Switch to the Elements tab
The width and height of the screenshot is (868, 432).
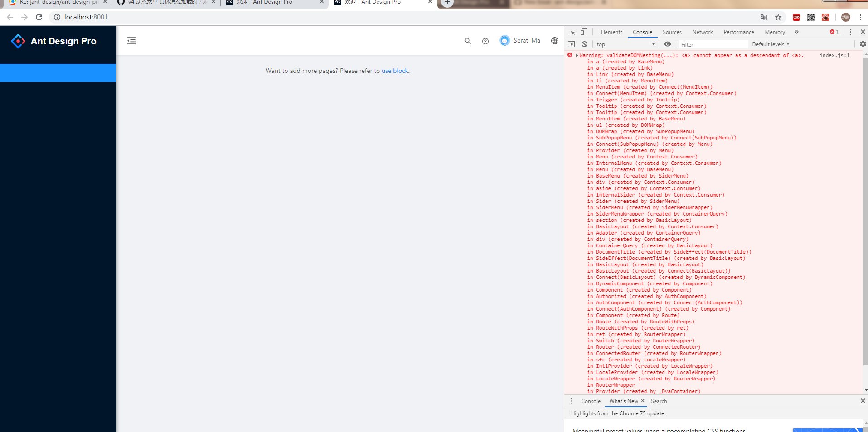pyautogui.click(x=611, y=32)
